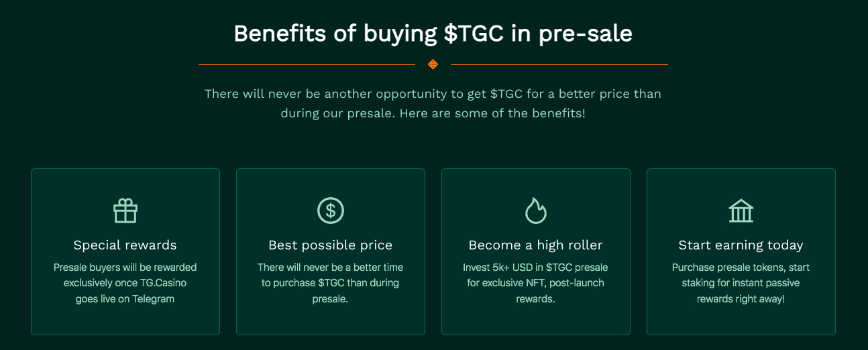Viewport: 868px width, 350px height.
Task: Open the Start earning today card
Action: 741,251
